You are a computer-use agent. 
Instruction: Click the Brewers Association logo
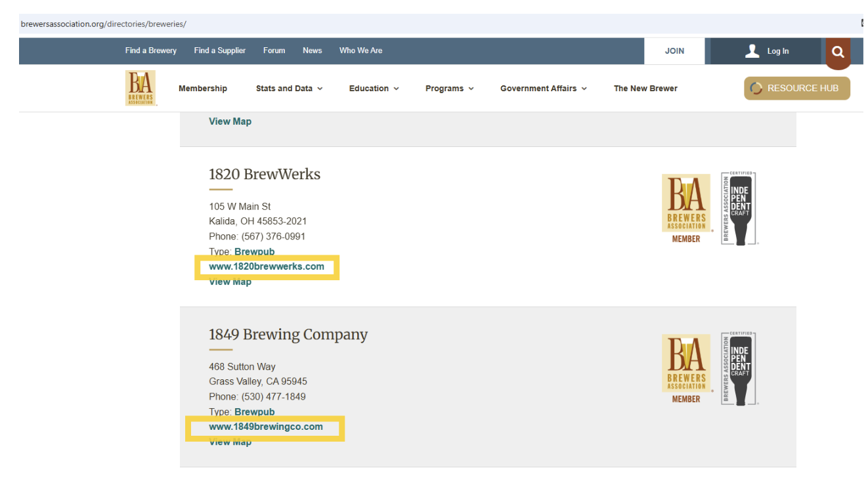tap(141, 88)
